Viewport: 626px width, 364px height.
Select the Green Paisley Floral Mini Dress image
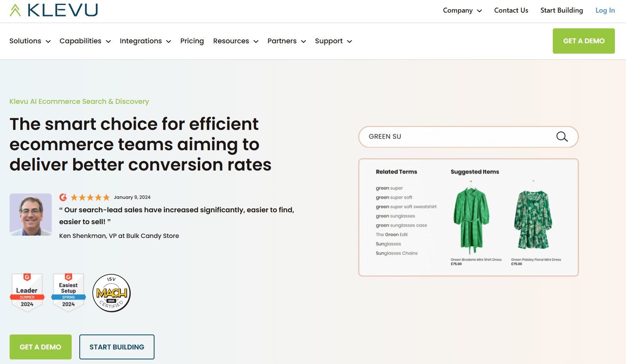[533, 215]
